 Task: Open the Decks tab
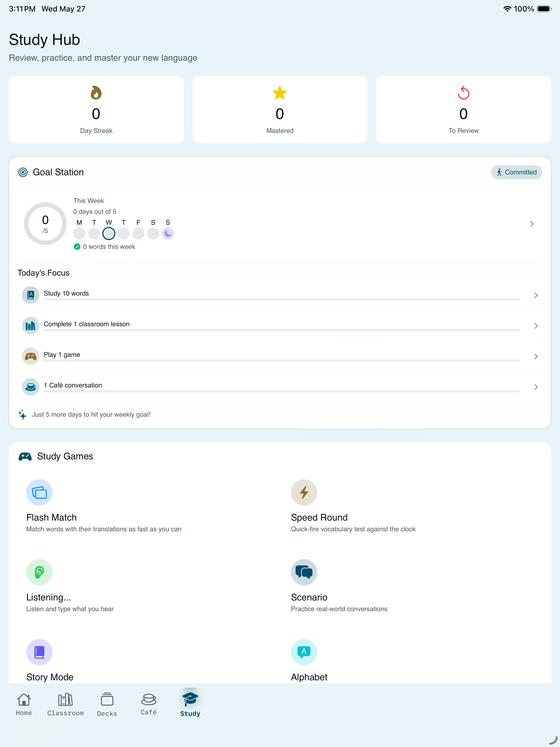(x=107, y=704)
